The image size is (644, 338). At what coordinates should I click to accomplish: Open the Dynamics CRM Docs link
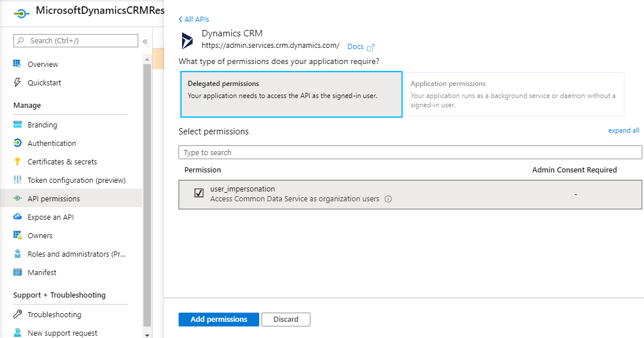tap(355, 46)
